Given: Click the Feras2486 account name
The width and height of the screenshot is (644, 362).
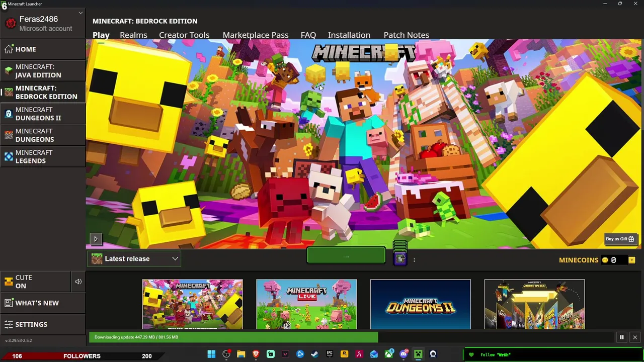Looking at the screenshot, I should tap(38, 19).
